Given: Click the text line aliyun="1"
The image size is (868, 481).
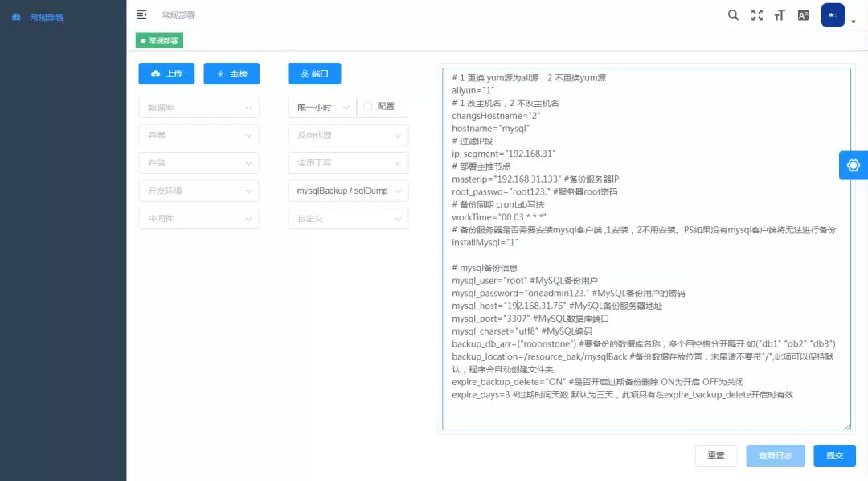Looking at the screenshot, I should click(x=473, y=90).
